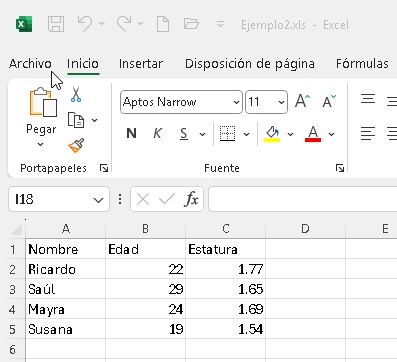The image size is (397, 362).
Task: Open the font color dropdown arrow
Action: click(331, 134)
